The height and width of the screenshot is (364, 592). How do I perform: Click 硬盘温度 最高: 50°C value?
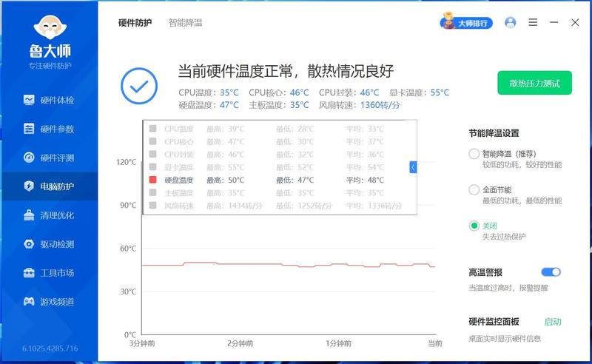226,180
